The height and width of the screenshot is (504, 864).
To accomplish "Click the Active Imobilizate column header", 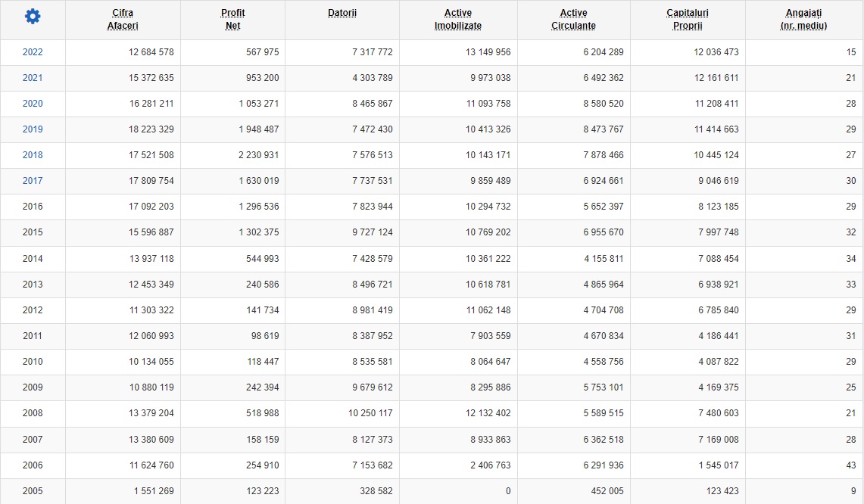I will click(x=457, y=19).
